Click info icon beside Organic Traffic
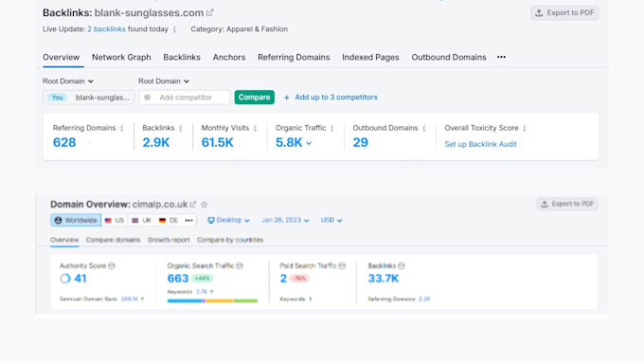This screenshot has height=363, width=644. pyautogui.click(x=332, y=128)
